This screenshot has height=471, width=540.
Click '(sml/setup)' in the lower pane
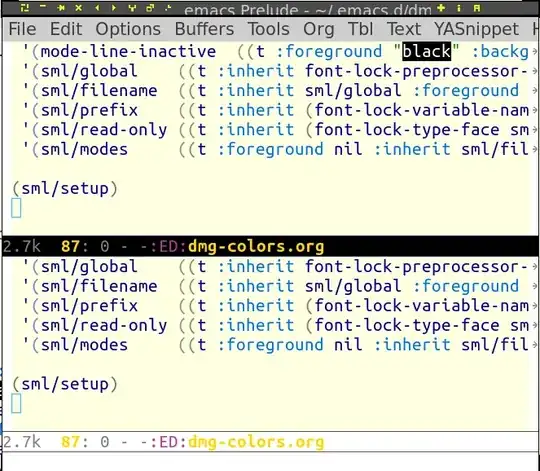[65, 384]
